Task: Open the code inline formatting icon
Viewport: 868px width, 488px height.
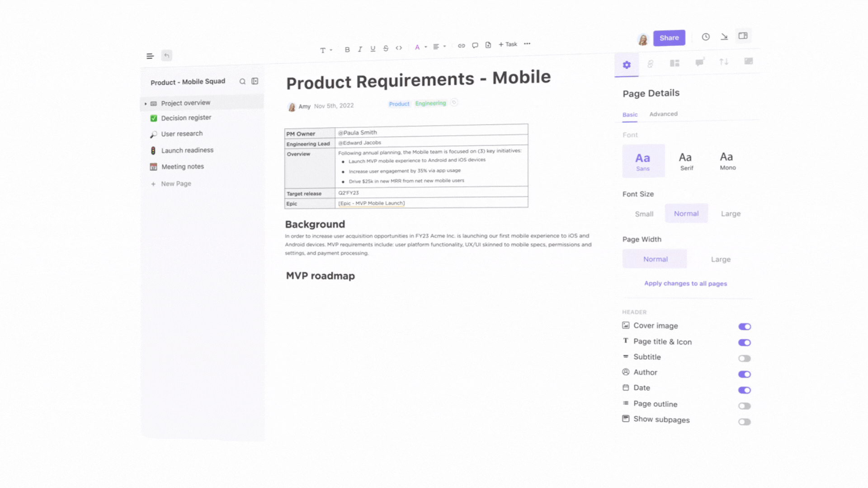Action: point(398,47)
